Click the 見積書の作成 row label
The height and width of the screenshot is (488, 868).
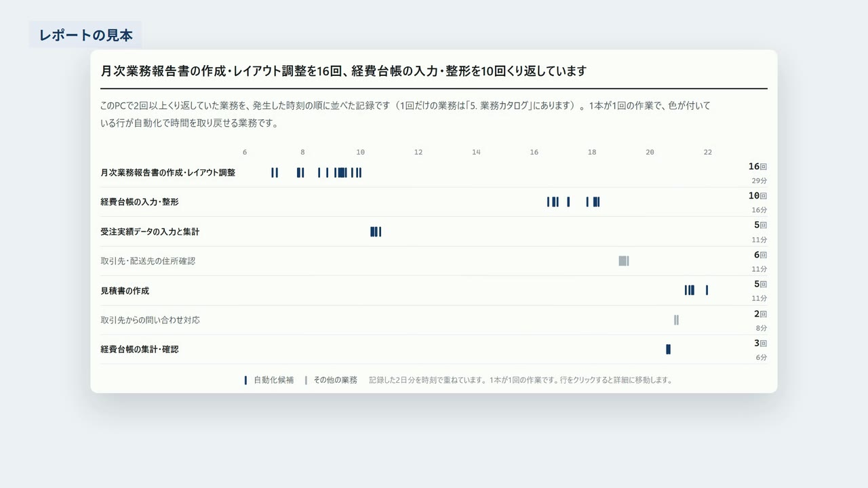125,291
